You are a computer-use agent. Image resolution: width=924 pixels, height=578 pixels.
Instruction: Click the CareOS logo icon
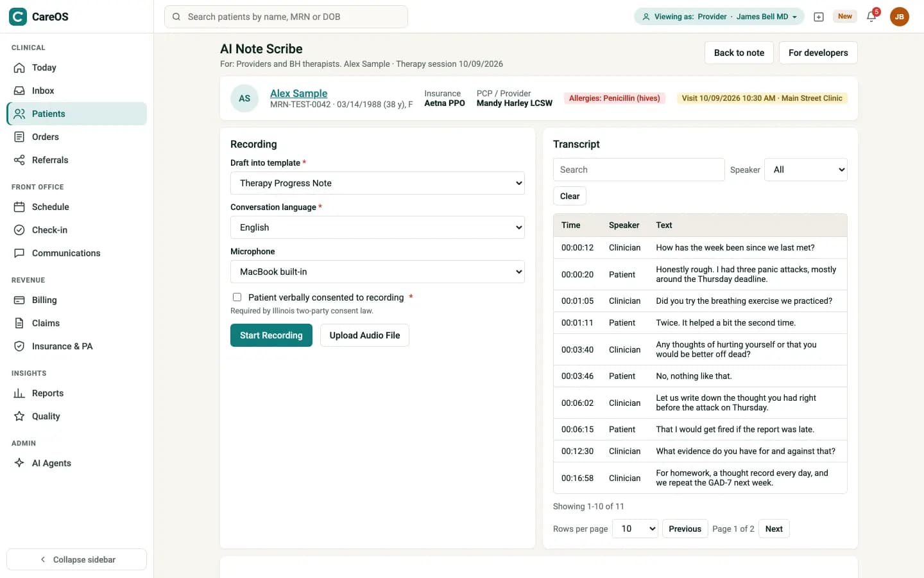pos(18,17)
